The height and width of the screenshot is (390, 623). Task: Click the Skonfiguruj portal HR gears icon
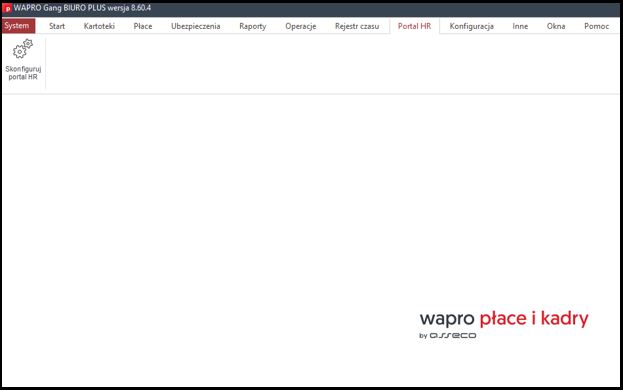(23, 48)
